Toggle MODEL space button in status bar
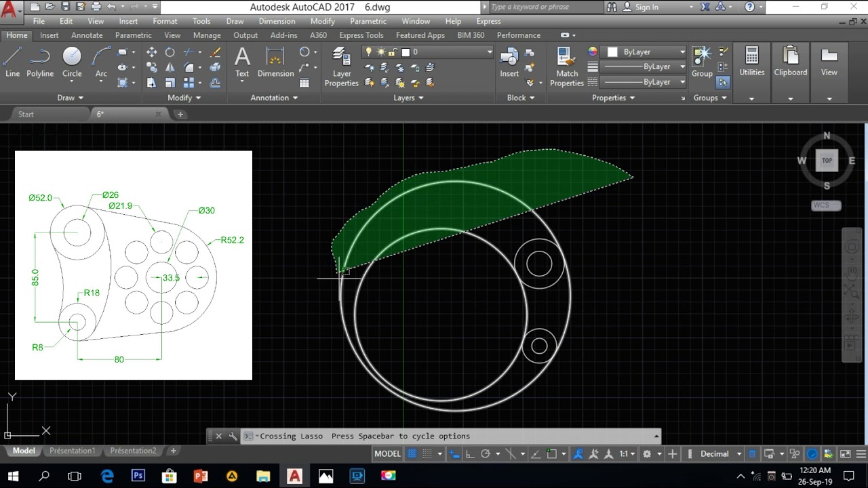Image resolution: width=868 pixels, height=488 pixels. 388,454
